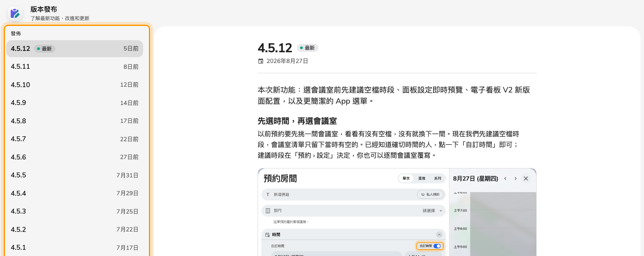Open the 預約房間 screenshot image
The image size is (644, 256).
pyautogui.click(x=397, y=212)
